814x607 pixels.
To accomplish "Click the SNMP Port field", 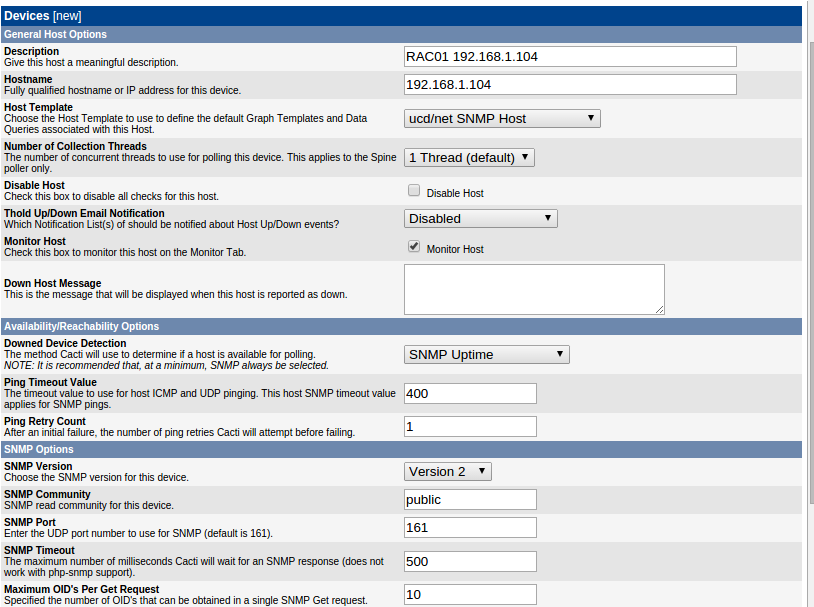I will [x=470, y=528].
